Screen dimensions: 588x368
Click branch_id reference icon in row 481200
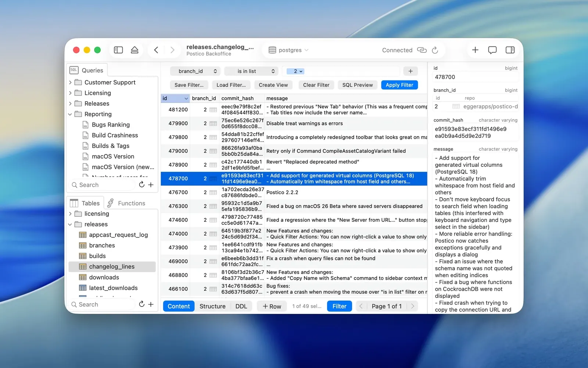coord(213,110)
